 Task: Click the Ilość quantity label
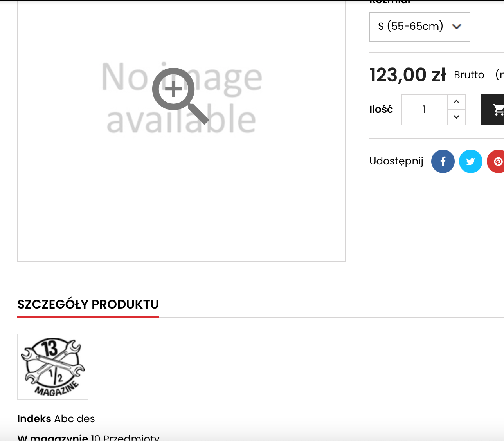click(381, 109)
